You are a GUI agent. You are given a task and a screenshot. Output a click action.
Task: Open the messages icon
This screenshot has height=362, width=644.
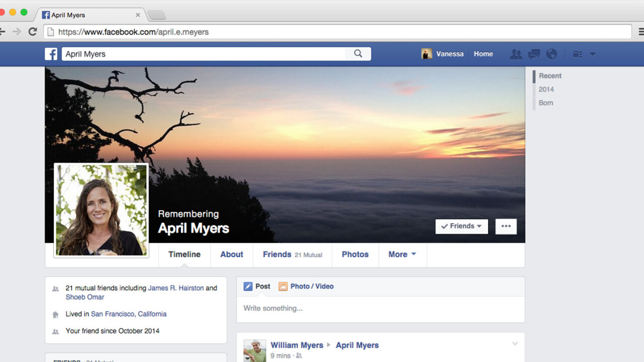pos(534,54)
